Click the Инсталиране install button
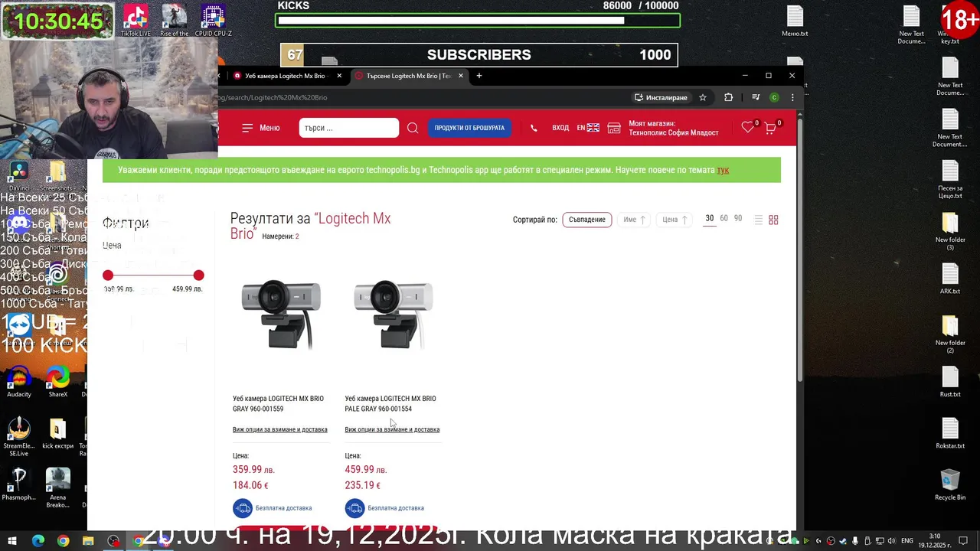This screenshot has width=980, height=551. (x=661, y=97)
